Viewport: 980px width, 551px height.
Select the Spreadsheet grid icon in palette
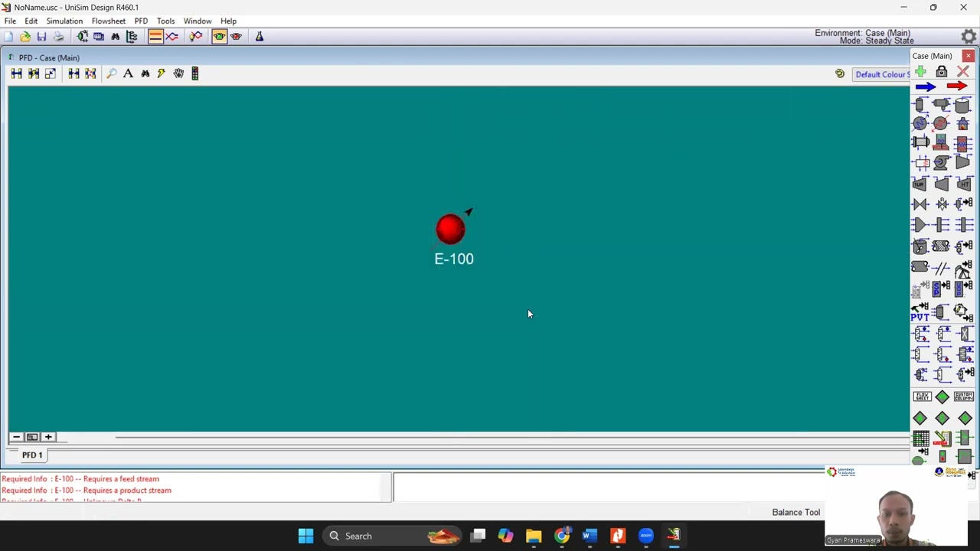tap(920, 439)
